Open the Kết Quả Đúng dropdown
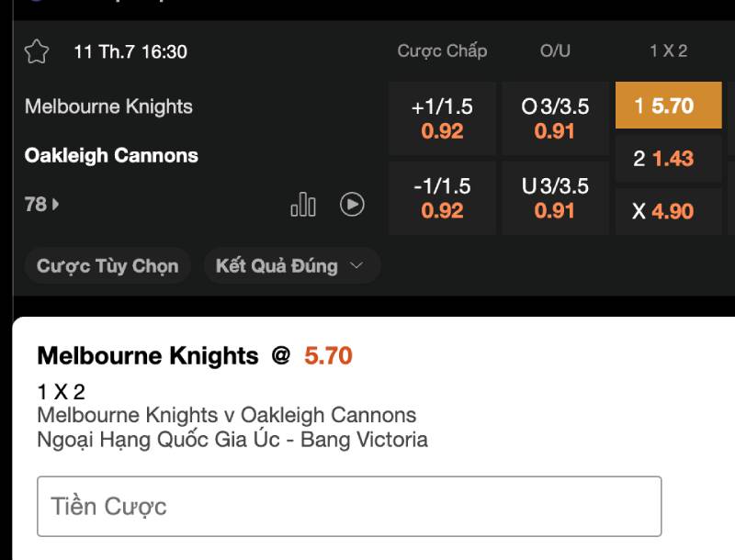 click(291, 265)
